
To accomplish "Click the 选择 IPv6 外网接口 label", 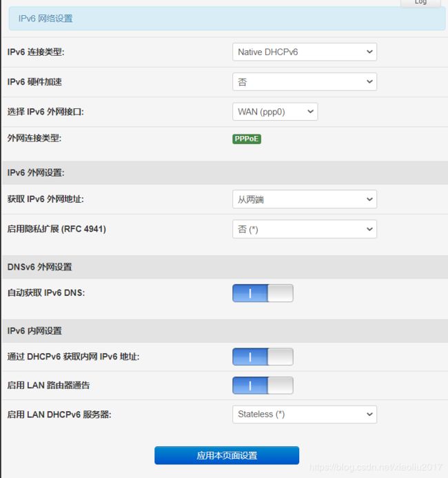I will pyautogui.click(x=45, y=112).
